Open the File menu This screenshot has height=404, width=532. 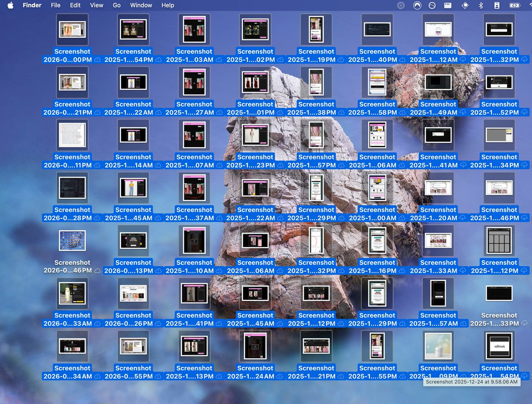[x=55, y=5]
